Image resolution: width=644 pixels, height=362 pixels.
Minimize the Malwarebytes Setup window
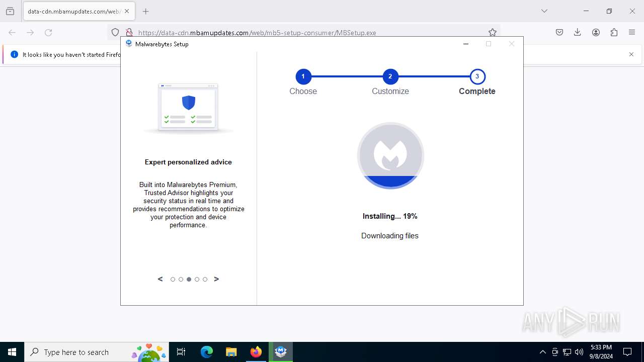466,44
